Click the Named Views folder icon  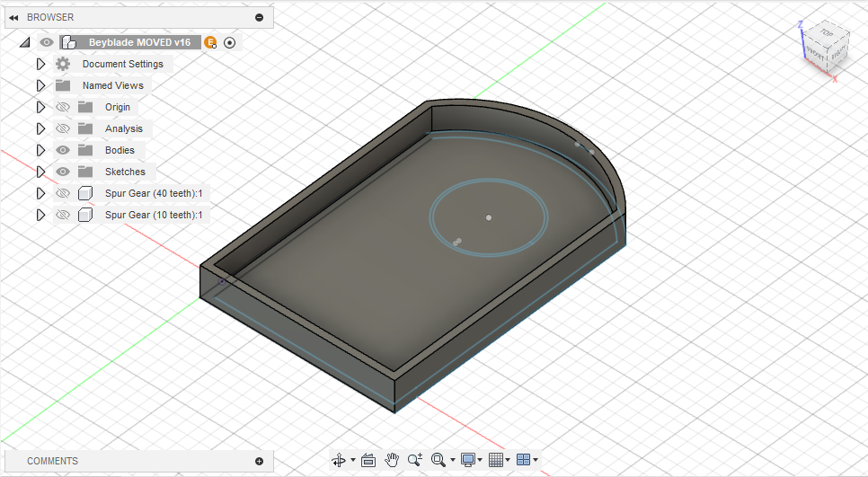63,85
